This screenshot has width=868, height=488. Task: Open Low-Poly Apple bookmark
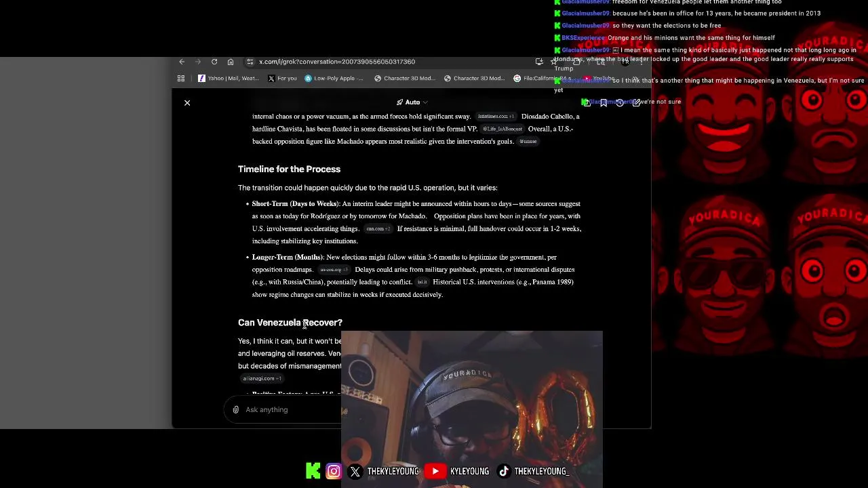click(334, 79)
